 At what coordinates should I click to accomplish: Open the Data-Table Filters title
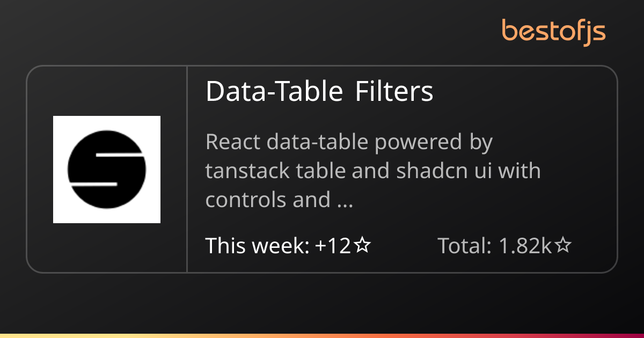(x=319, y=92)
